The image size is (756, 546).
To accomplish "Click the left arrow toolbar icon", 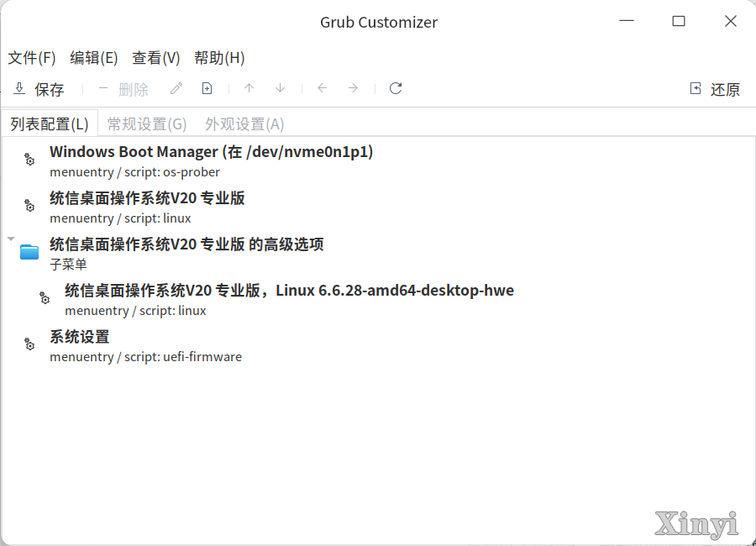I will 322,88.
